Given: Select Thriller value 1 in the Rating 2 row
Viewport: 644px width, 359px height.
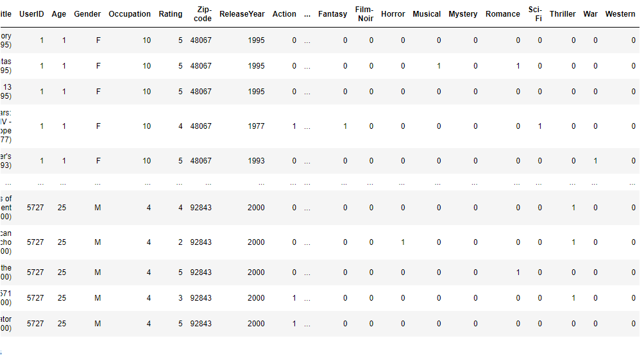Looking at the screenshot, I should [x=573, y=242].
